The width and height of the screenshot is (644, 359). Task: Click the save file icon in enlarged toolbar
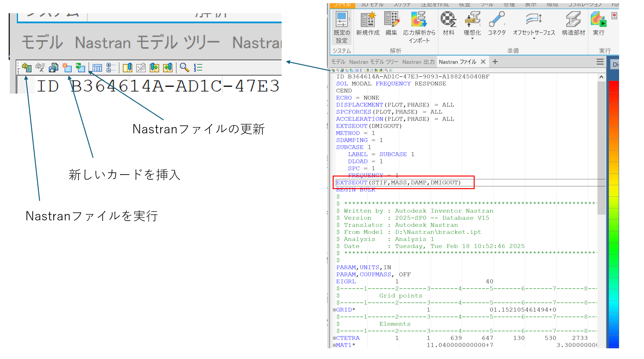click(53, 67)
